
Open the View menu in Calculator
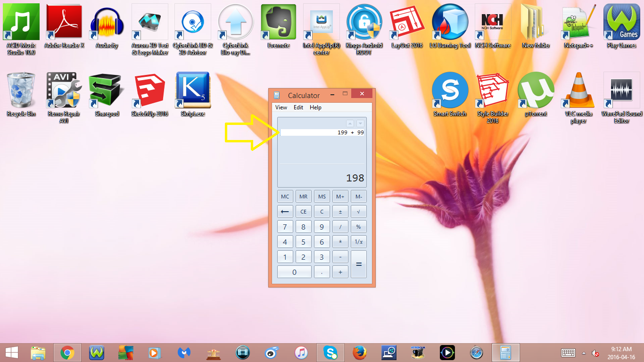click(x=281, y=107)
